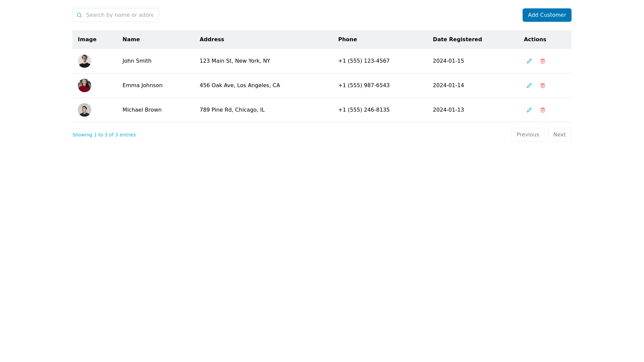Click the Previous pagination button

[x=528, y=135]
